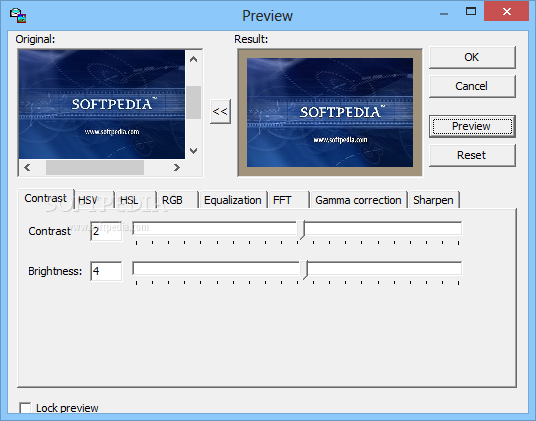536x421 pixels.
Task: Click the Result image preview
Action: 330,112
